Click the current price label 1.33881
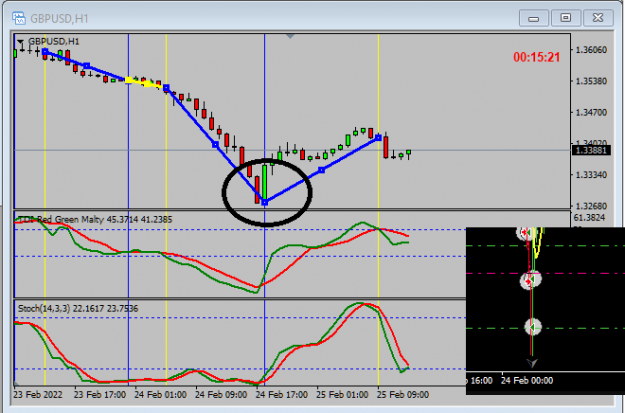Image resolution: width=625 pixels, height=413 pixels. (x=592, y=150)
